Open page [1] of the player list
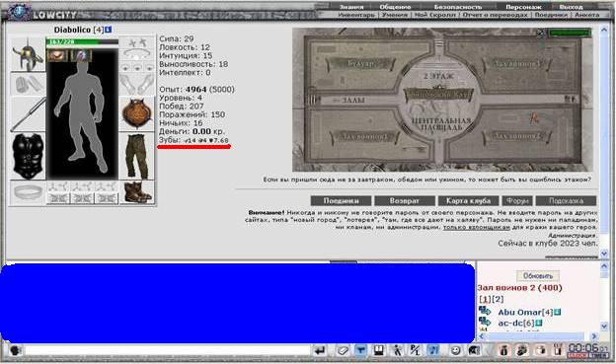The height and width of the screenshot is (364, 616). coord(485,299)
